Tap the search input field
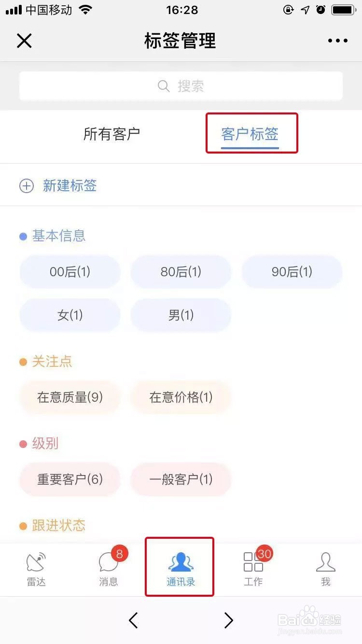362x644 pixels. [181, 86]
